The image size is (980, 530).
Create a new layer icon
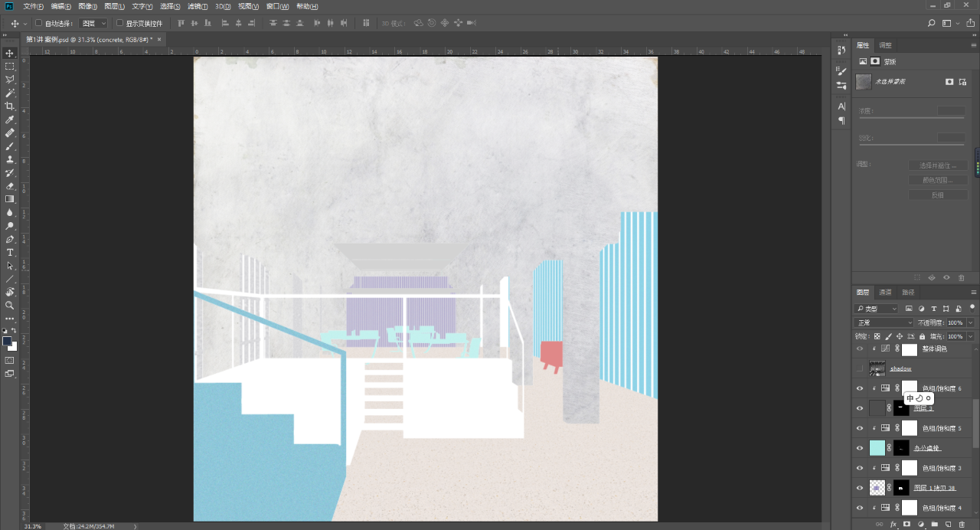(x=948, y=525)
